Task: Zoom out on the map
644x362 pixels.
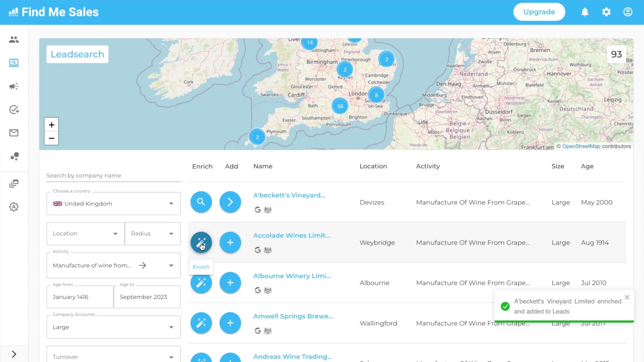Action: point(51,138)
